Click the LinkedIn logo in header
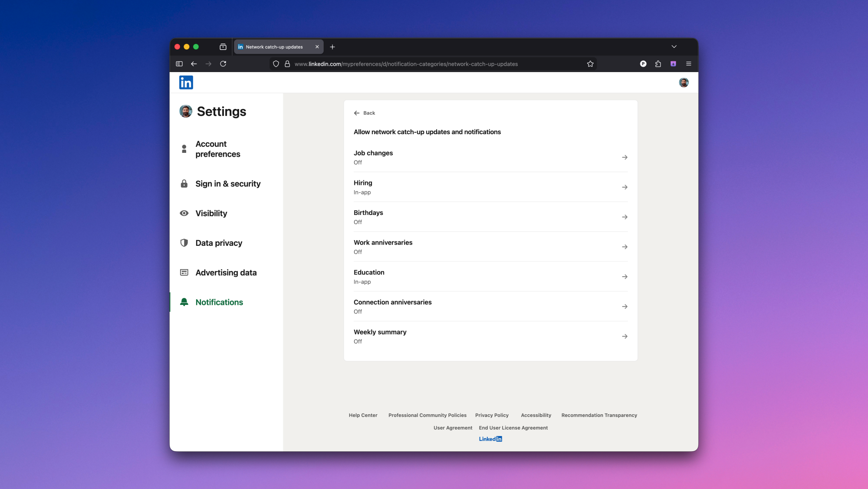 186,83
